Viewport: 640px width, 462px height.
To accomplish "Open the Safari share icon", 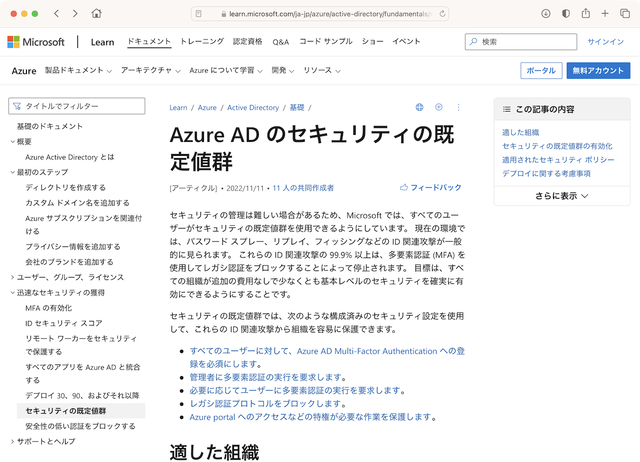I will tap(586, 13).
